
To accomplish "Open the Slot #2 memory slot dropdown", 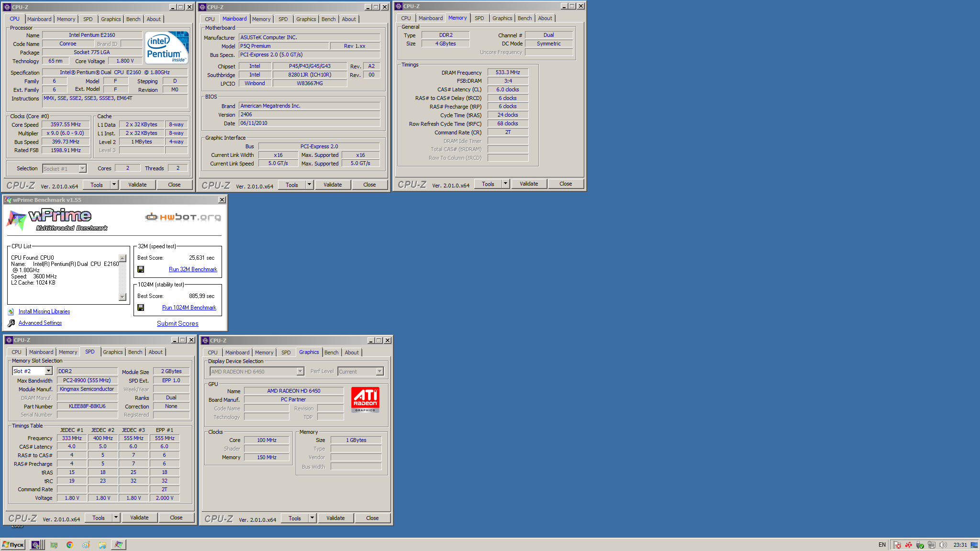I will pyautogui.click(x=48, y=371).
